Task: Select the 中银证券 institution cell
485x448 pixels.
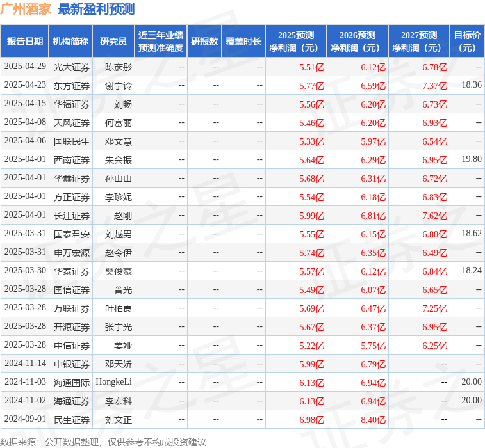Action: point(72,364)
